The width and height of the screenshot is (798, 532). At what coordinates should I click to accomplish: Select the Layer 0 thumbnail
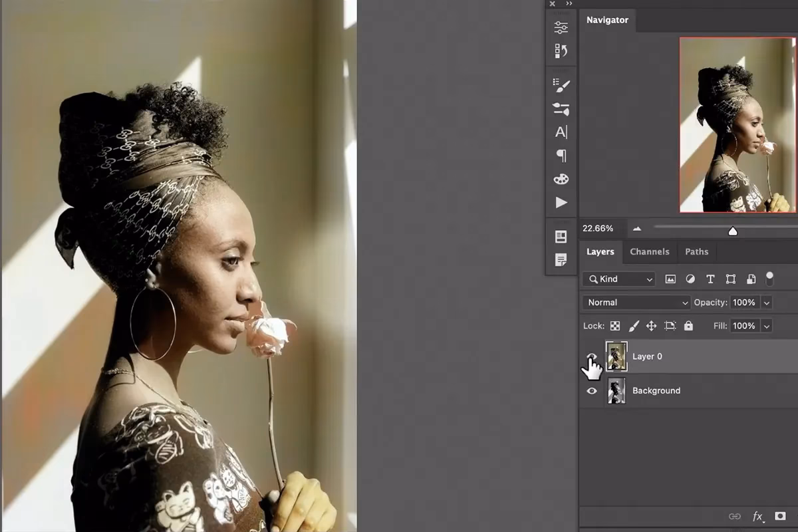pos(616,356)
